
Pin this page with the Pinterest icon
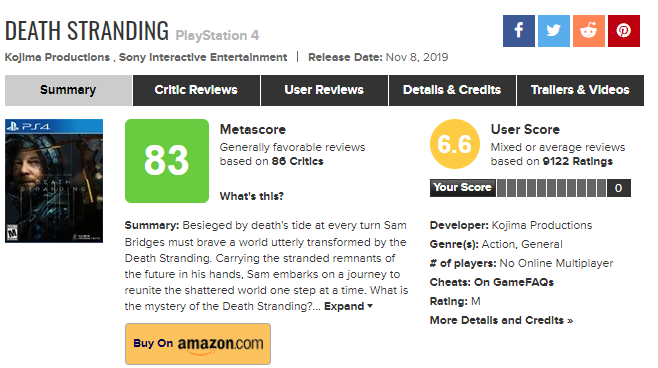coord(624,31)
